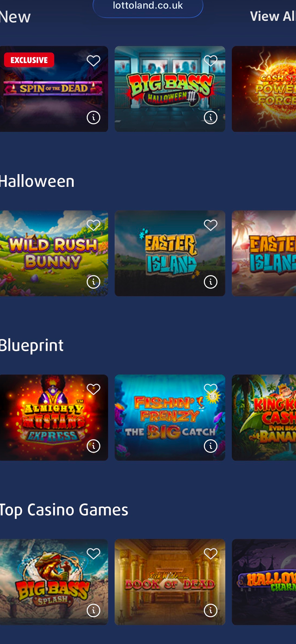Image resolution: width=296 pixels, height=644 pixels.
Task: View info for Wild Rush Bunny
Action: click(x=94, y=282)
